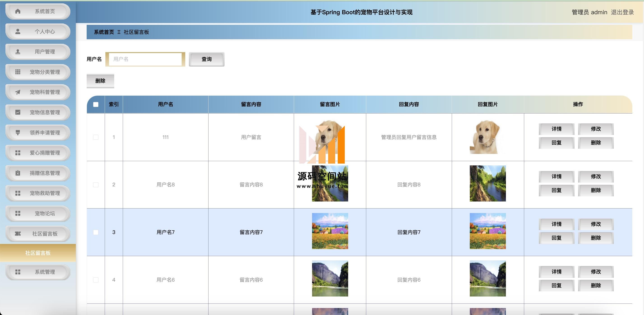644x315 pixels.
Task: Click the paper plane icon beside 宠物科普管理
Action: [18, 92]
